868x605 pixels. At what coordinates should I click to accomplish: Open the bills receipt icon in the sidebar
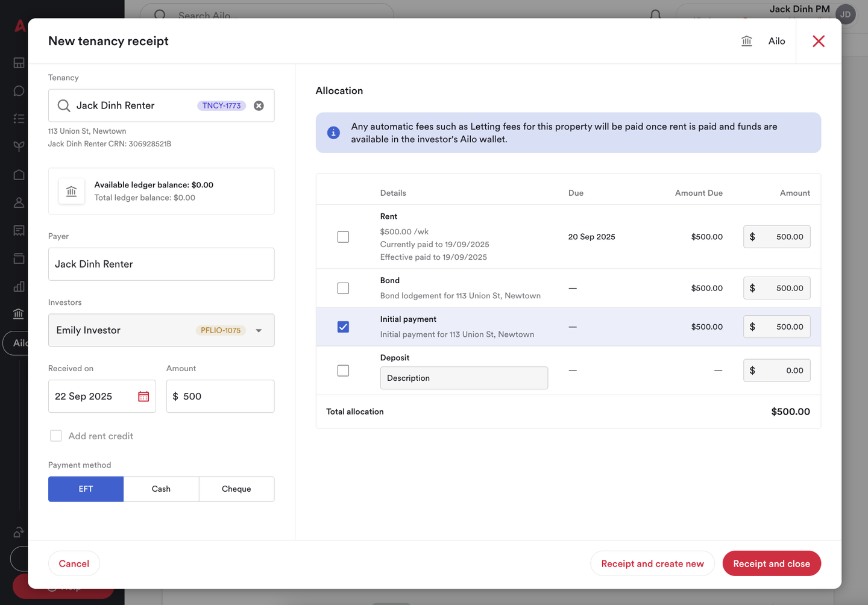point(19,230)
